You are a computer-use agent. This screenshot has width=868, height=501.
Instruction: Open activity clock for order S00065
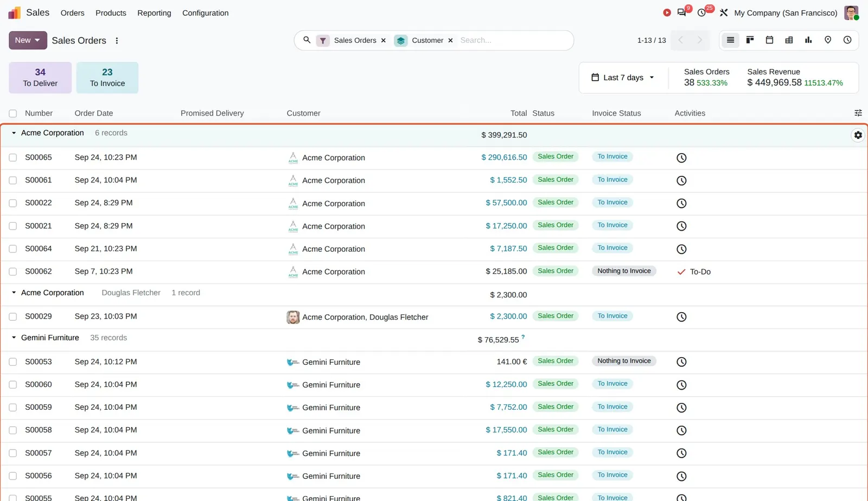click(681, 158)
